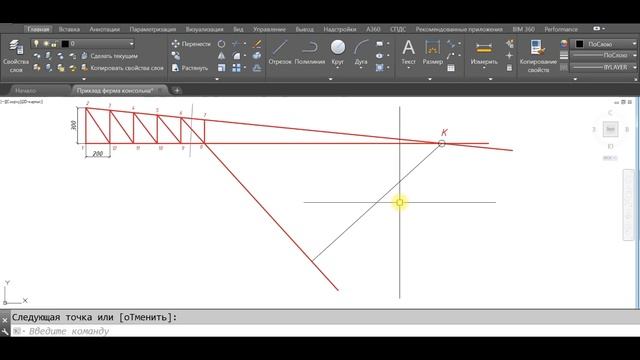Switch to the Начало file tab
This screenshot has height=360, width=640.
click(x=26, y=90)
